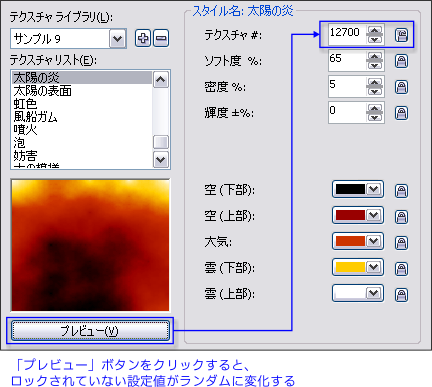This screenshot has width=432, height=387.
Task: Lock the 空 (上部) color setting
Action: click(x=401, y=217)
